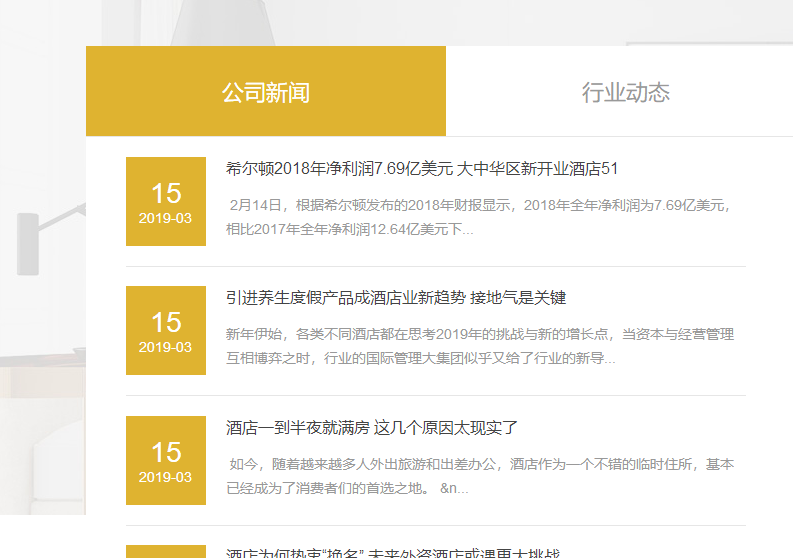Click summary text starting 如今，随着越来越多人
The height and width of the screenshot is (558, 793).
pyautogui.click(x=480, y=476)
